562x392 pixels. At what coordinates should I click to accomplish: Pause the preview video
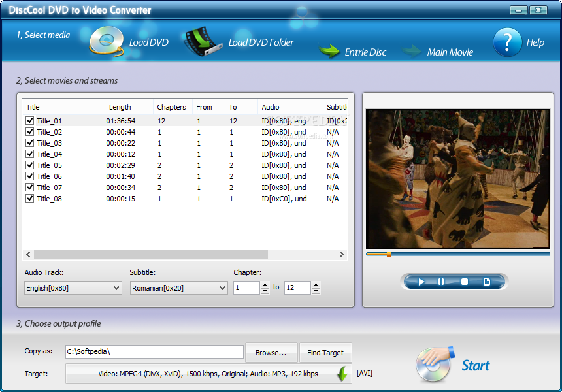(441, 282)
